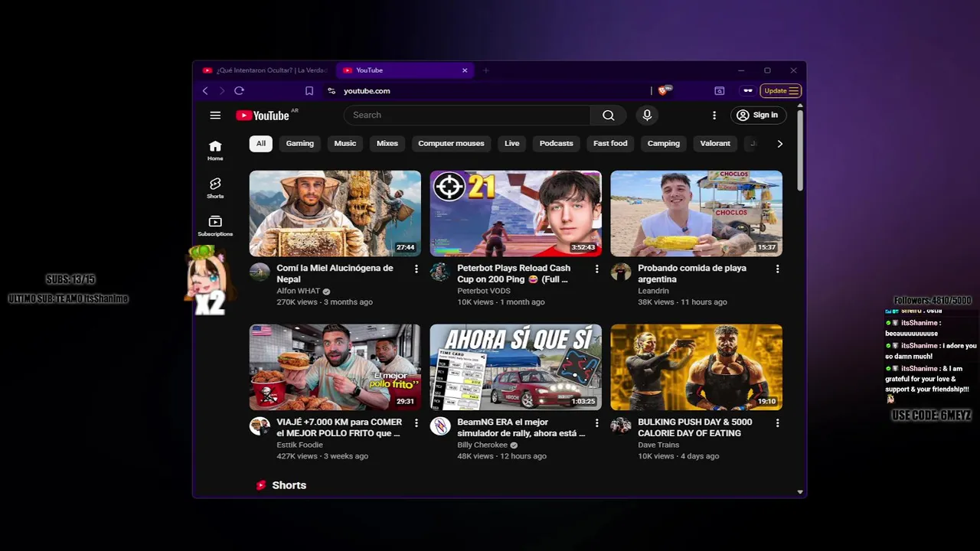Open a new browser tab
This screenshot has width=980, height=551.
click(485, 70)
